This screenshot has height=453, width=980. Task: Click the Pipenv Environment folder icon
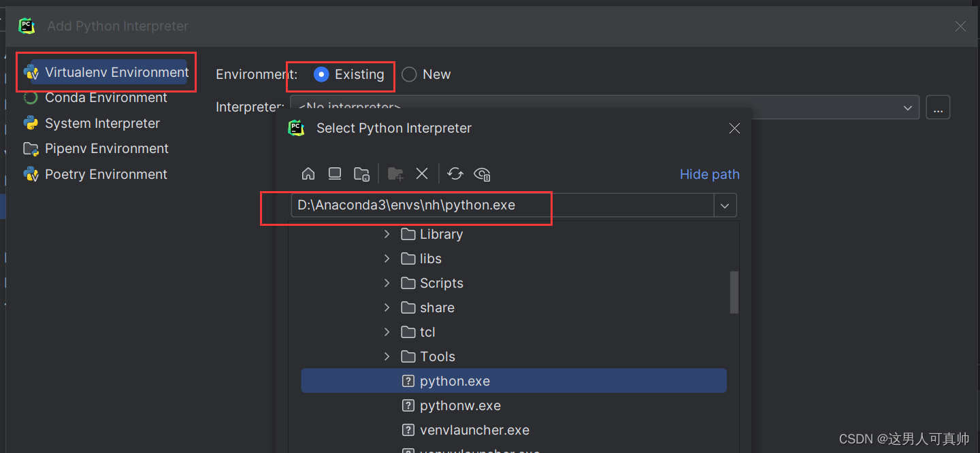[31, 149]
